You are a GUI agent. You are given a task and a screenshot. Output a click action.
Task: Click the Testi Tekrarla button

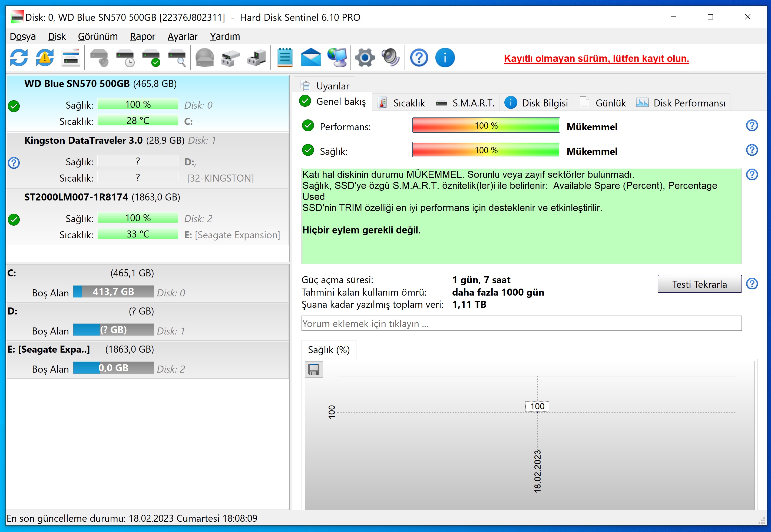tap(700, 284)
